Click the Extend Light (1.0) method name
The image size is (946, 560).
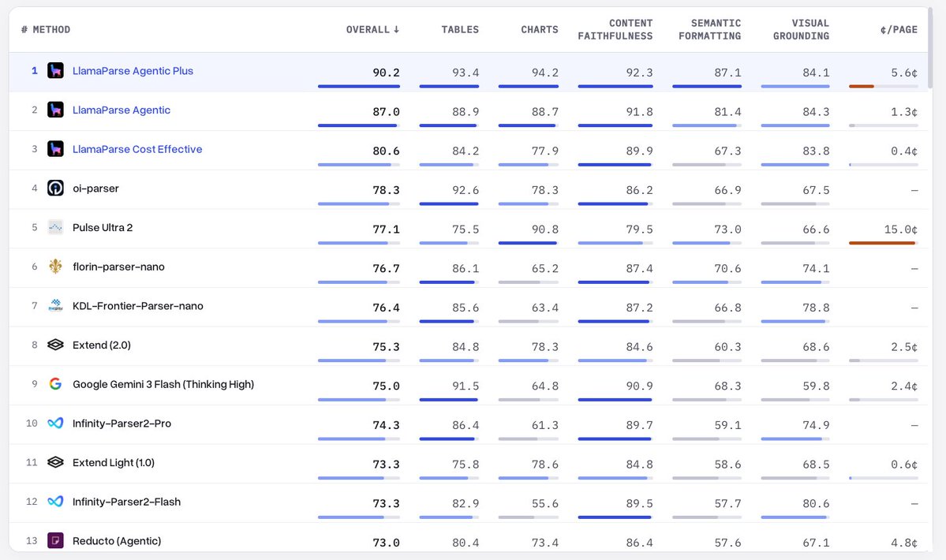click(114, 462)
